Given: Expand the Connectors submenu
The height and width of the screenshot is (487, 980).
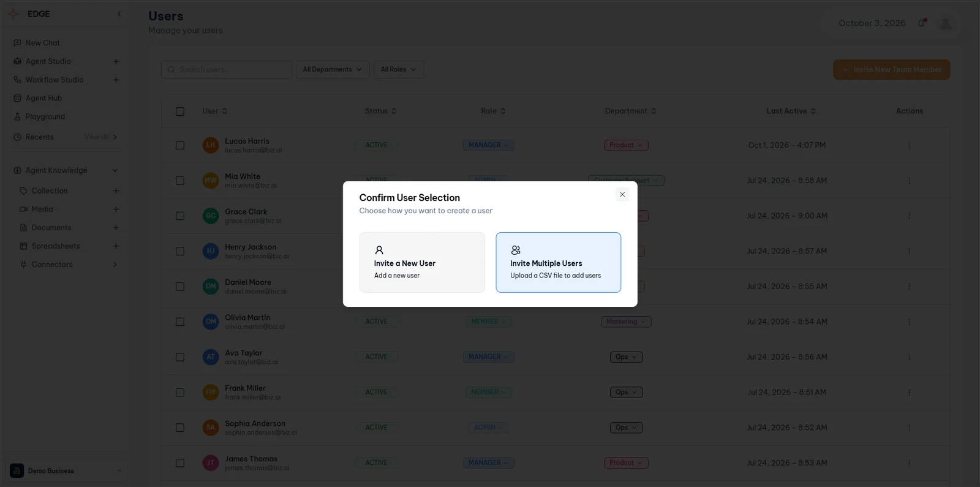Looking at the screenshot, I should coord(115,265).
